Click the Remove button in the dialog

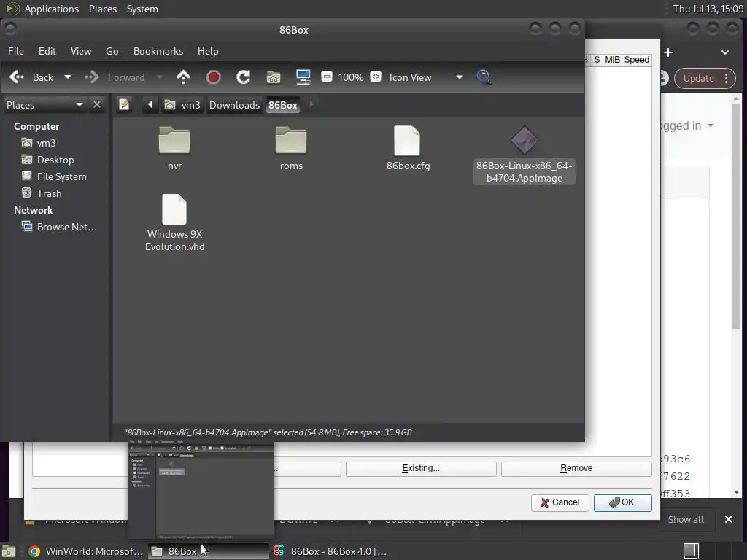576,469
